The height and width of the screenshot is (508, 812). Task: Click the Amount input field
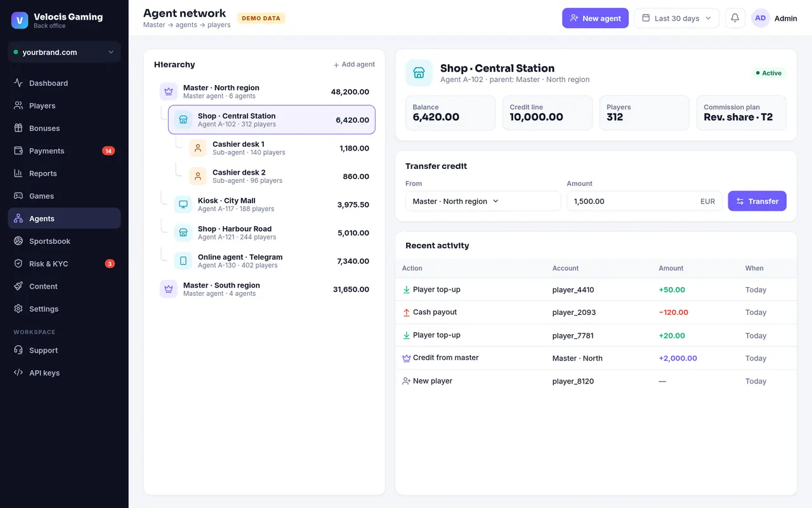click(645, 201)
